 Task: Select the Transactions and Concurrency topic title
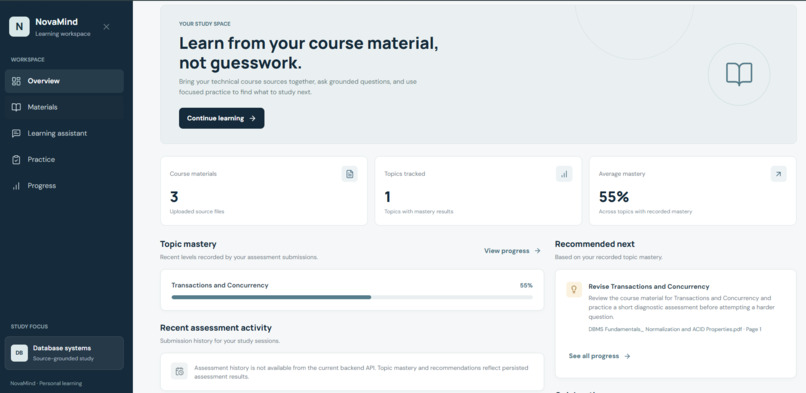click(x=219, y=286)
